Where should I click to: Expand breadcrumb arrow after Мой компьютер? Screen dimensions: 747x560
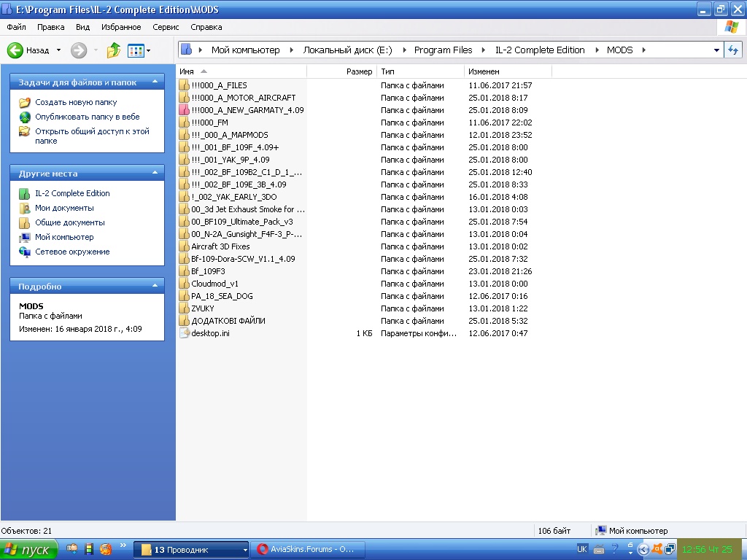(291, 50)
